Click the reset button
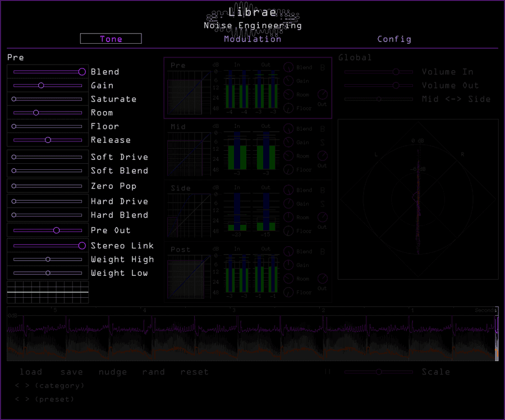The height and width of the screenshot is (420, 505). click(x=194, y=372)
